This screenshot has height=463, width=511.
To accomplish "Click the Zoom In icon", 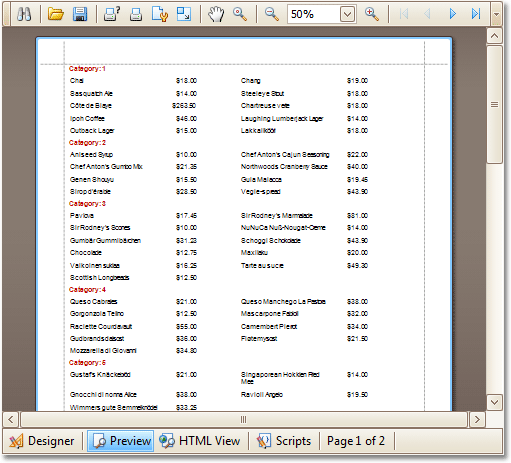I will point(371,14).
